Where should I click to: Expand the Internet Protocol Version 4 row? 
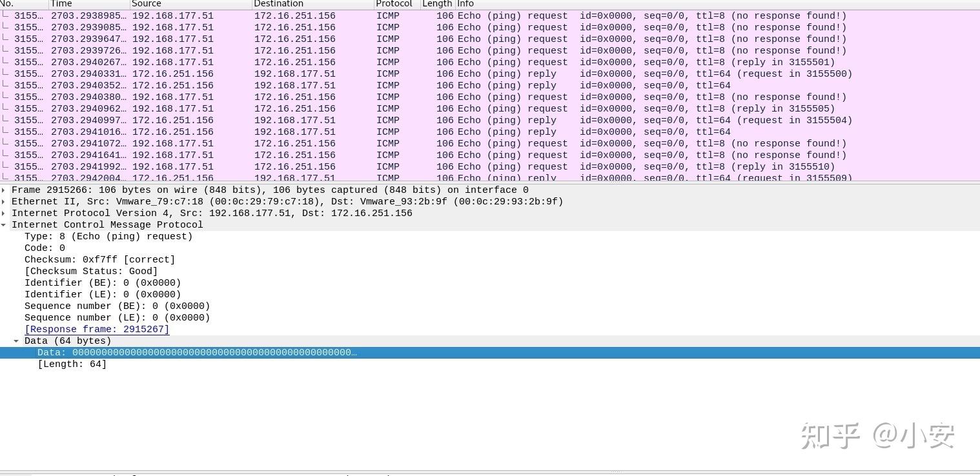4,213
